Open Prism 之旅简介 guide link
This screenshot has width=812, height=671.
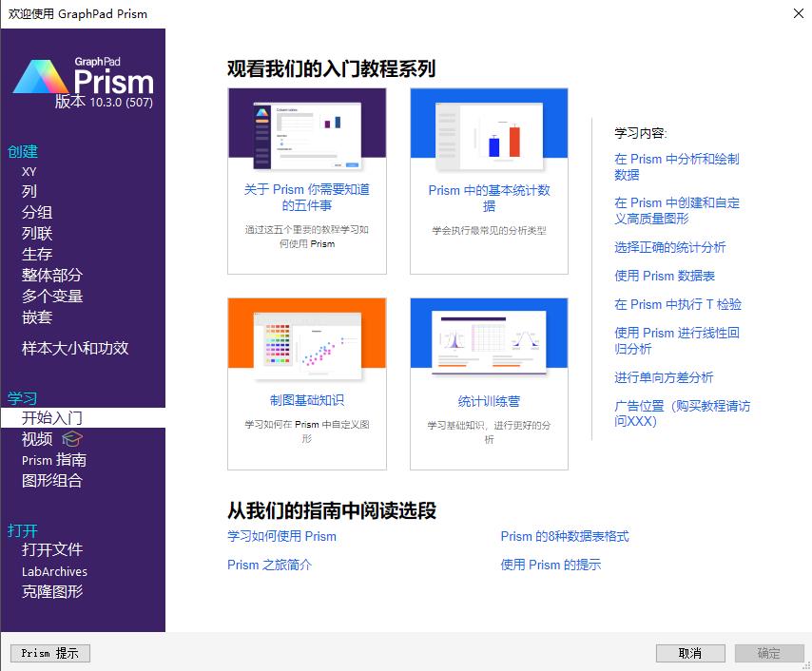pyautogui.click(x=270, y=565)
